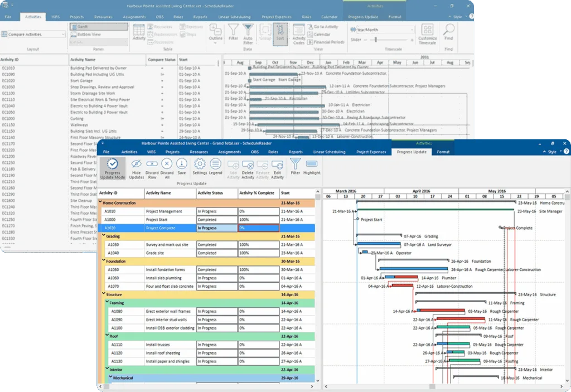Open Settings gear in Progress Update ribbon
The image size is (571, 392).
(x=200, y=167)
